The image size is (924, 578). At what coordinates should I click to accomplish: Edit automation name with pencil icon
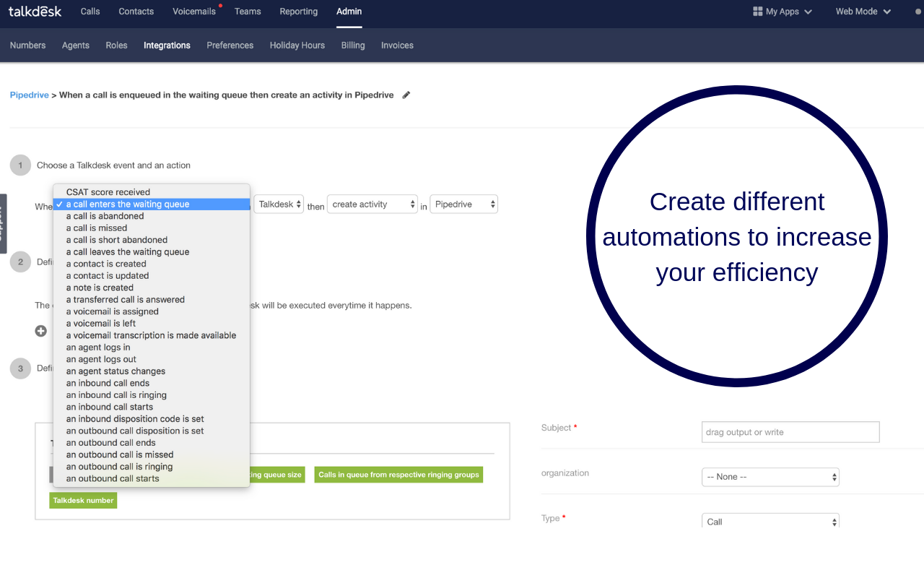[406, 95]
